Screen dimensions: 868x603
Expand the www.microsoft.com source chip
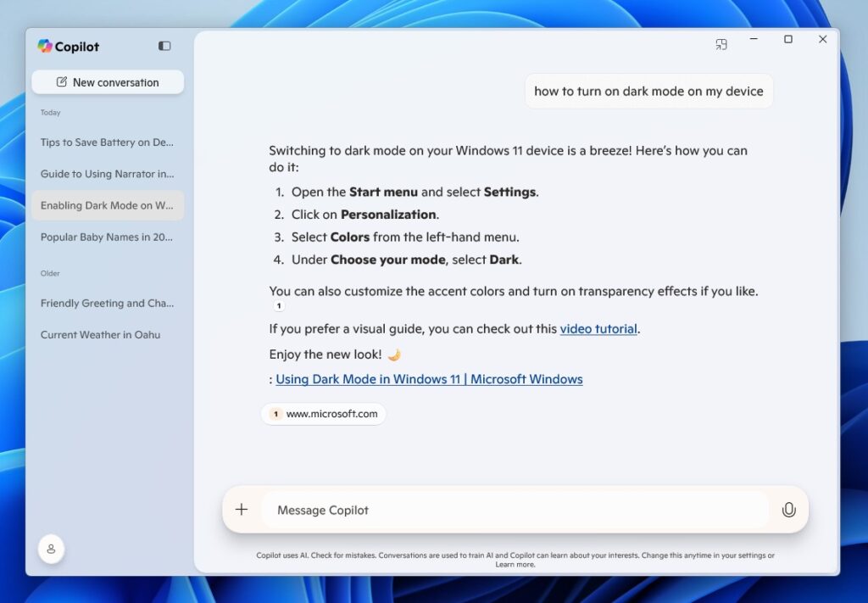[x=323, y=414]
